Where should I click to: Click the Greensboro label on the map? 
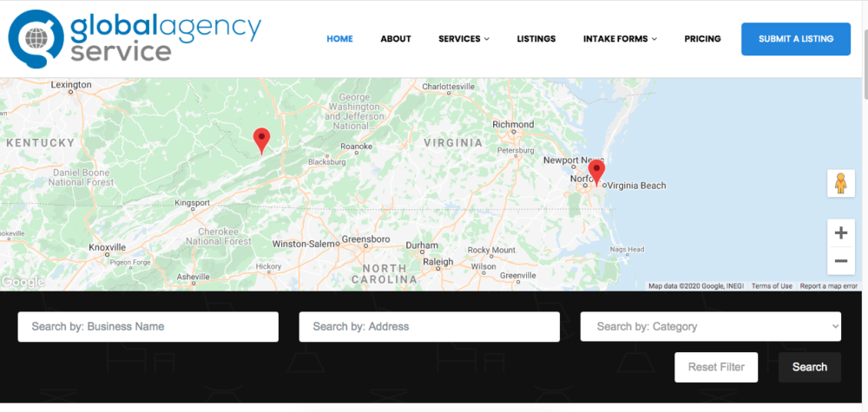365,239
